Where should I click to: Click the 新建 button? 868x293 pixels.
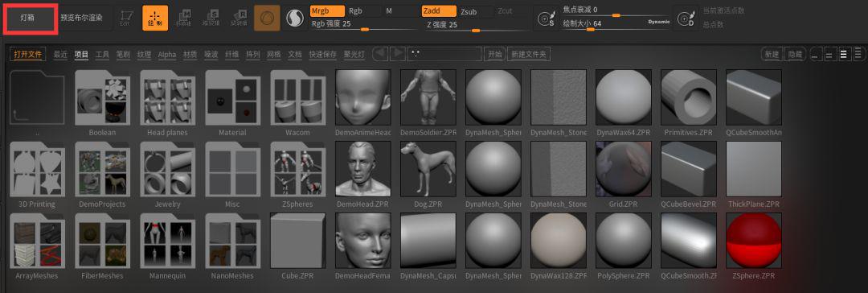[772, 55]
